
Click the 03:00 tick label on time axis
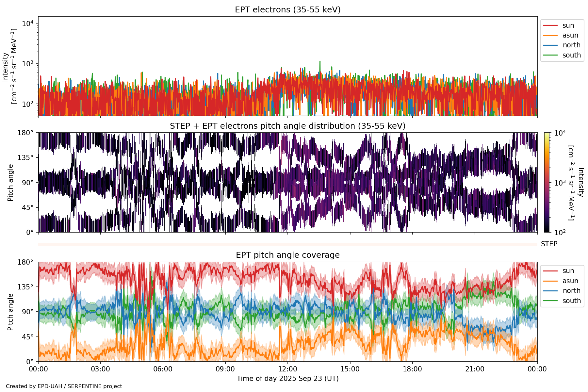click(x=100, y=369)
